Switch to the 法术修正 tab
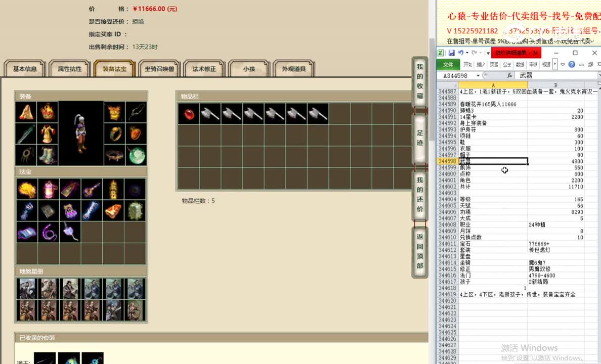This screenshot has width=601, height=364. pyautogui.click(x=204, y=69)
